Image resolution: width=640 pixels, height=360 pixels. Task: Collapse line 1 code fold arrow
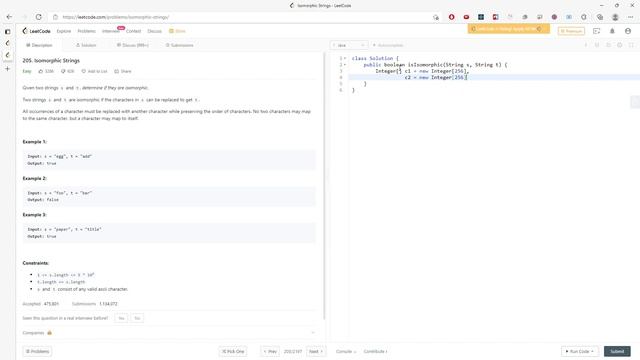(x=345, y=58)
